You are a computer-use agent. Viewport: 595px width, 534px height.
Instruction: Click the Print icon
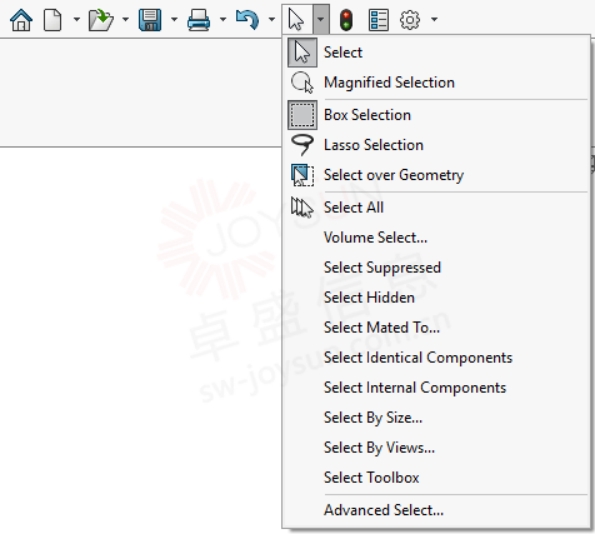198,20
